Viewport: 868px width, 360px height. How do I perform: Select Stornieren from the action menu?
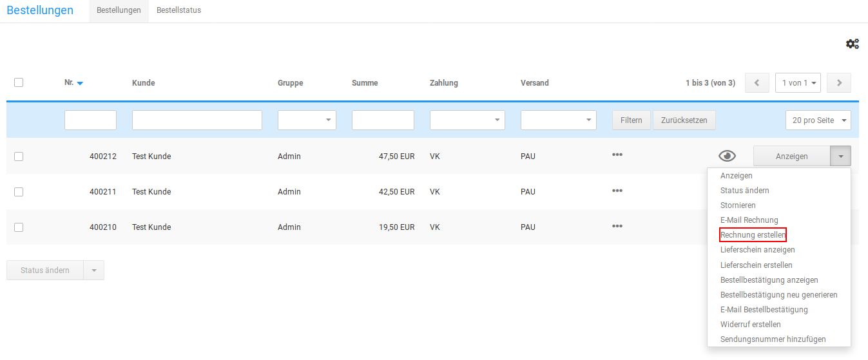click(738, 205)
